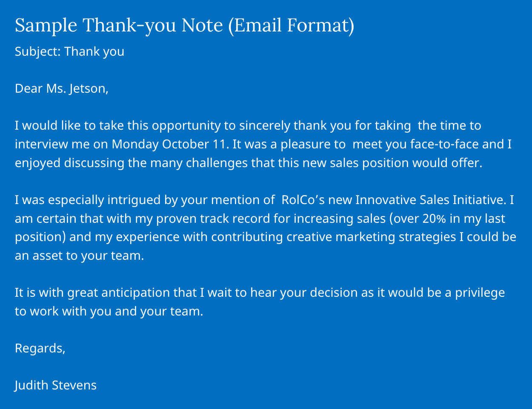Click the company name "RolCo's"

[x=303, y=200]
